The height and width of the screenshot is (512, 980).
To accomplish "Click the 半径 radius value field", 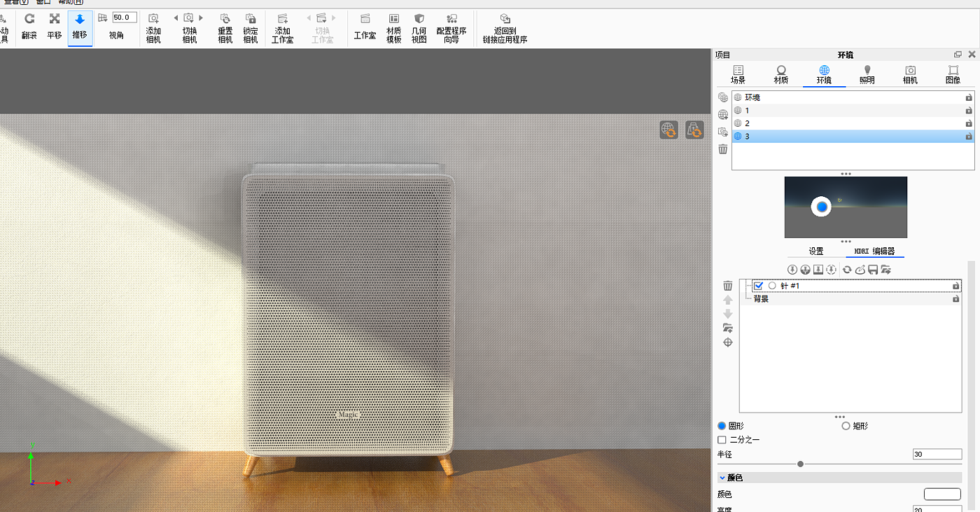I will click(x=937, y=455).
